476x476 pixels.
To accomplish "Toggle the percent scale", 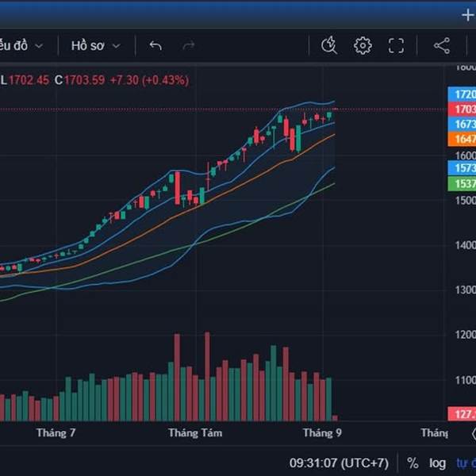I will pos(413,463).
